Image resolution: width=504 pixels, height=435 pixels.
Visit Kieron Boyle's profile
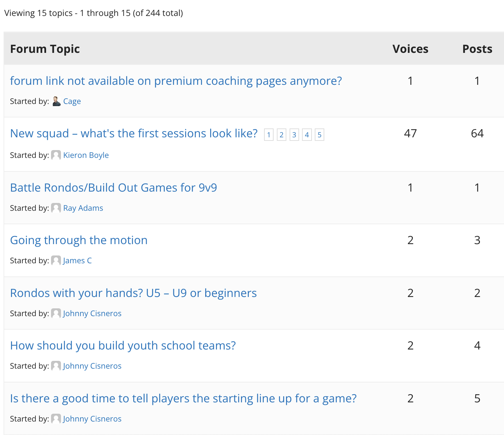click(86, 155)
